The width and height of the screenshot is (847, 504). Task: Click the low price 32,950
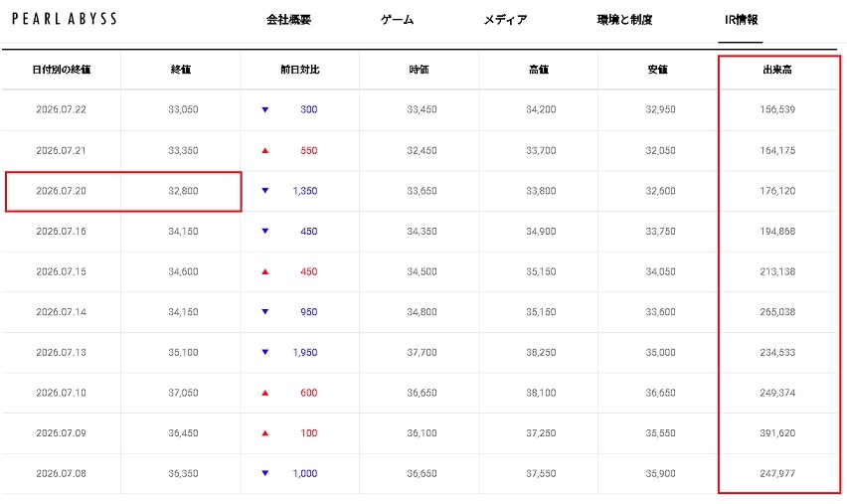[x=660, y=109]
